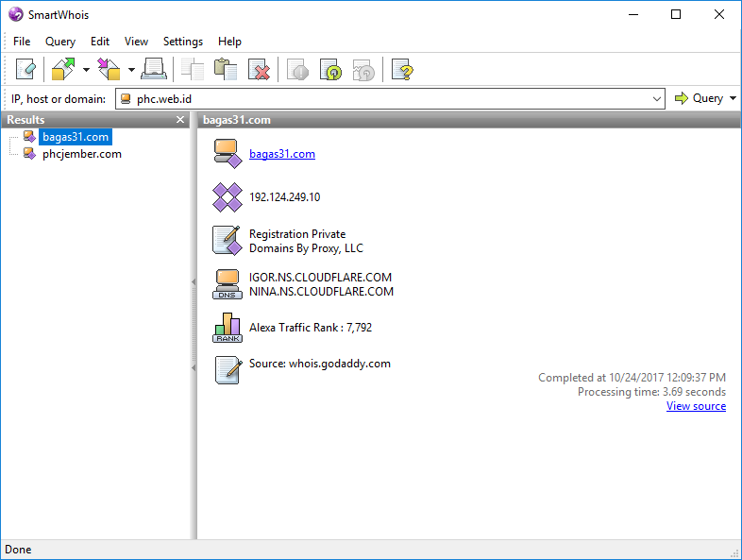Click the small computer icon inside the domain field
The width and height of the screenshot is (742, 560).
pos(126,98)
